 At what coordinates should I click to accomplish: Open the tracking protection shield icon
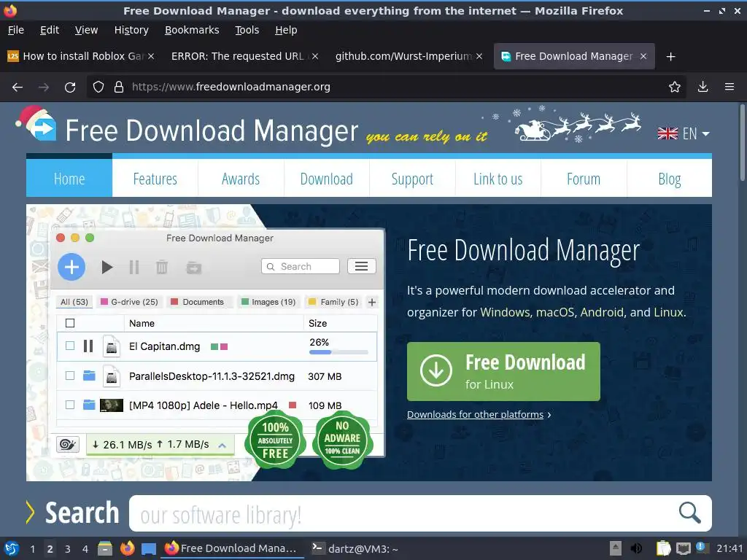[x=98, y=87]
